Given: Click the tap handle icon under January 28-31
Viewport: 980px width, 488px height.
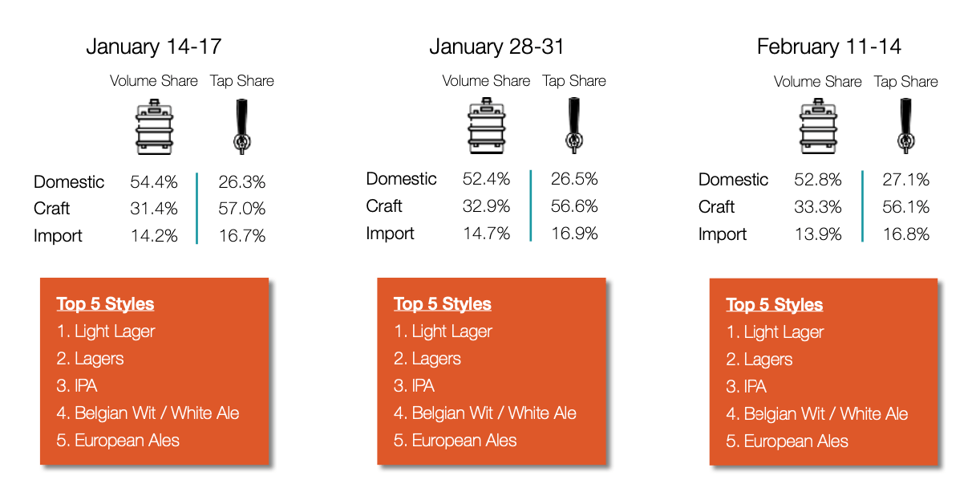Looking at the screenshot, I should (573, 126).
